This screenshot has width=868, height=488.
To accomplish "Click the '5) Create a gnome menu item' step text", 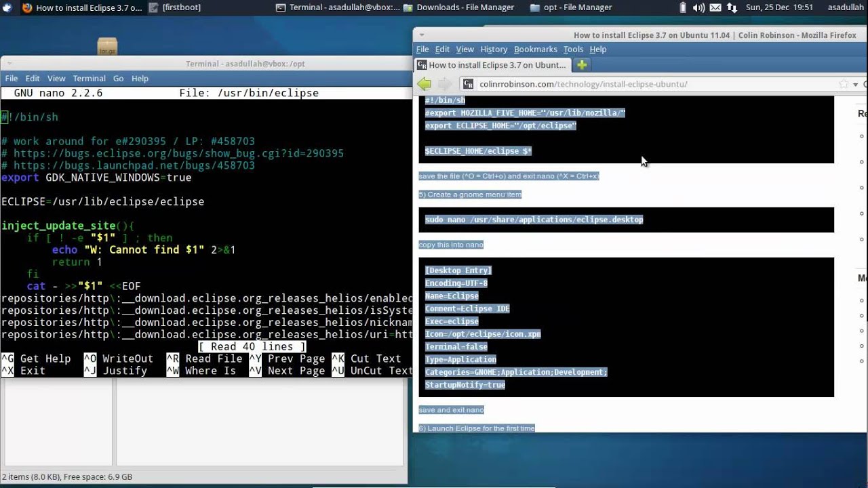I will (x=470, y=195).
